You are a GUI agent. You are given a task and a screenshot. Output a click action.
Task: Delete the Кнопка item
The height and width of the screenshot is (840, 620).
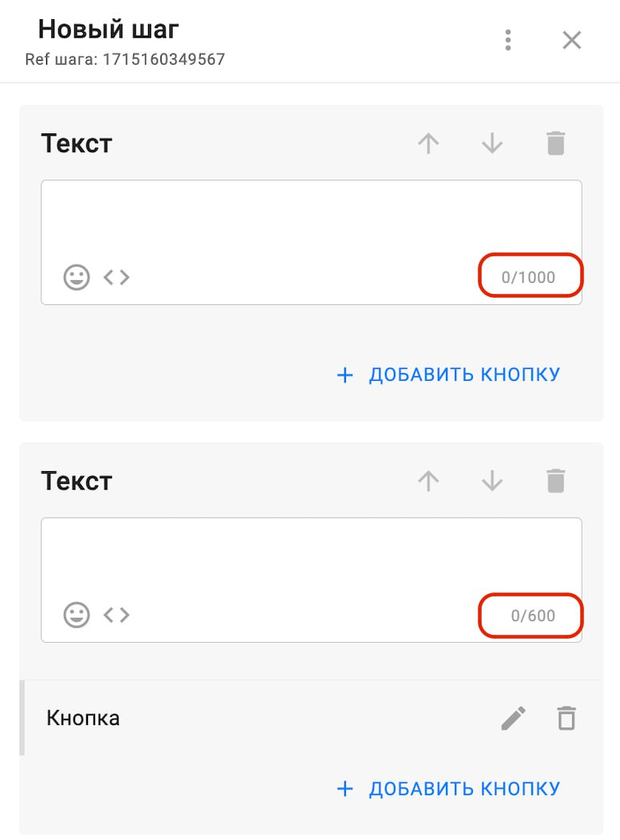566,718
